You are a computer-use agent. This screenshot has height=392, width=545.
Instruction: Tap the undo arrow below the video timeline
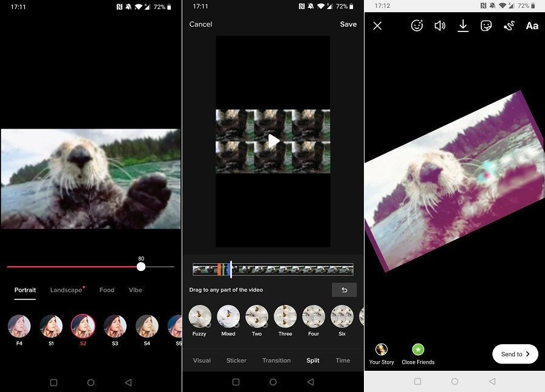pos(344,290)
